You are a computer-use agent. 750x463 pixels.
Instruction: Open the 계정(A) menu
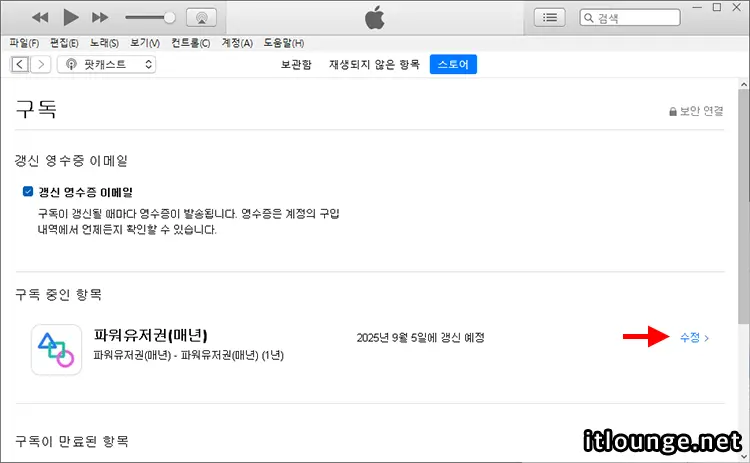[237, 43]
